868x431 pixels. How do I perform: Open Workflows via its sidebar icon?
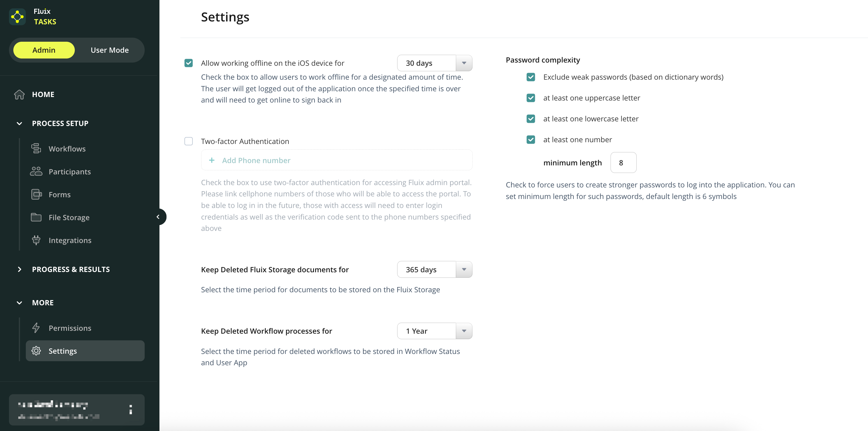(x=36, y=149)
